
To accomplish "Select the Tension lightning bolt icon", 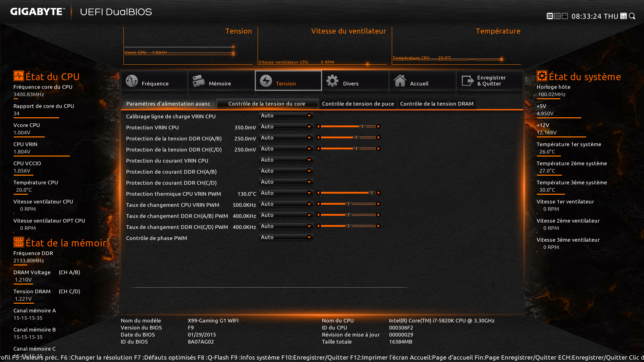I will click(266, 81).
